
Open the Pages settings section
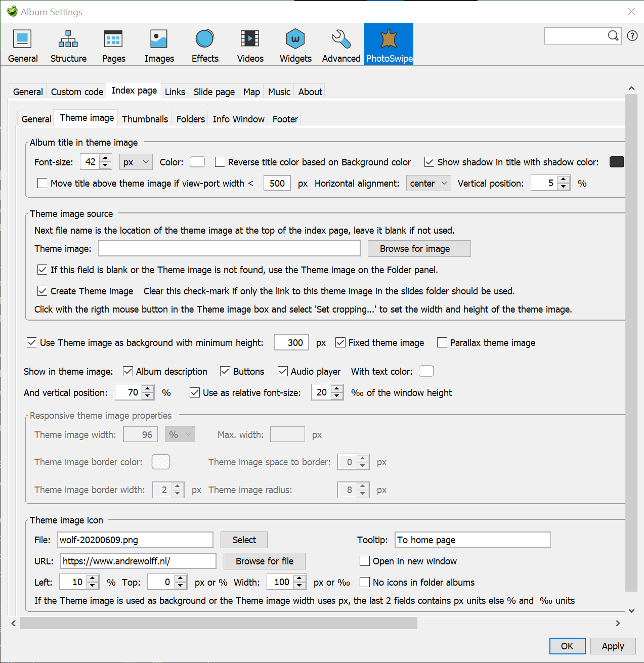point(113,46)
